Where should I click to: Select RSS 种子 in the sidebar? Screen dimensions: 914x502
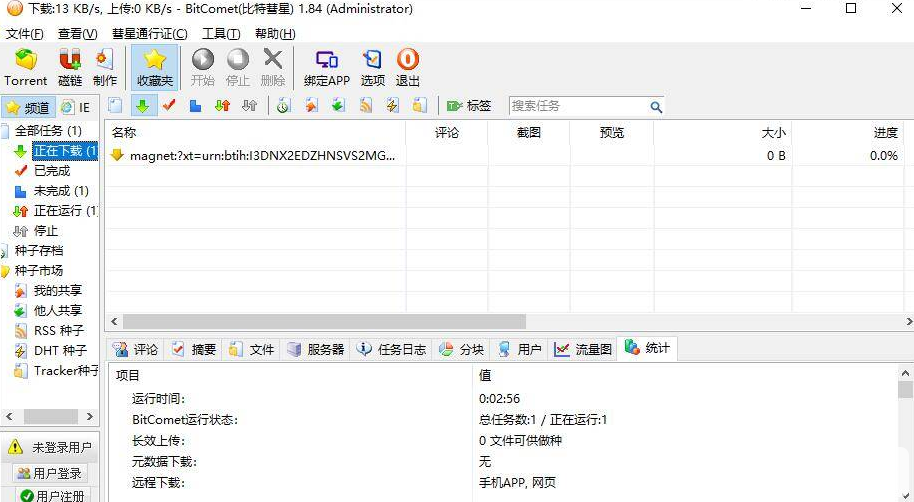click(x=59, y=331)
